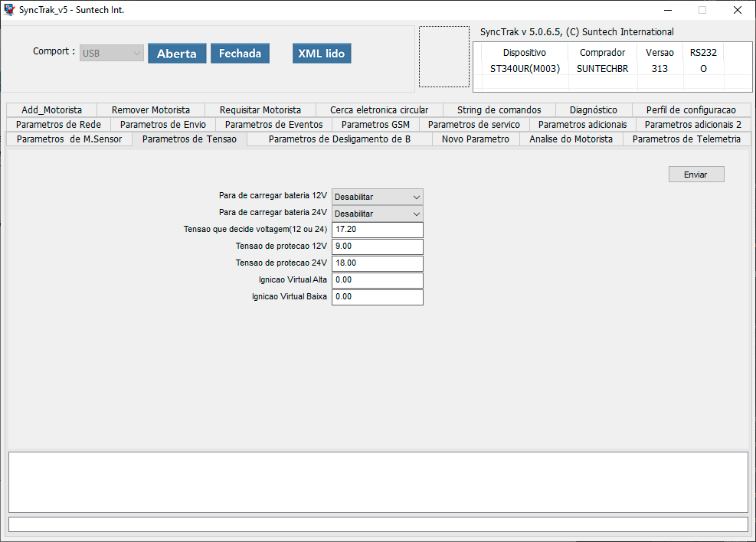This screenshot has width=756, height=542.
Task: Open Parametros de Desligamento de B tab
Action: [339, 139]
